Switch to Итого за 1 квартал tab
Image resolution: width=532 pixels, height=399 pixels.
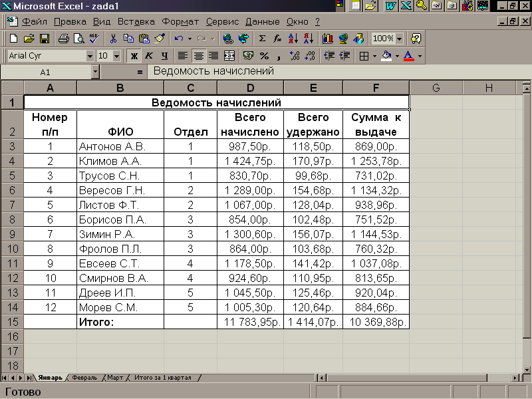tap(163, 378)
